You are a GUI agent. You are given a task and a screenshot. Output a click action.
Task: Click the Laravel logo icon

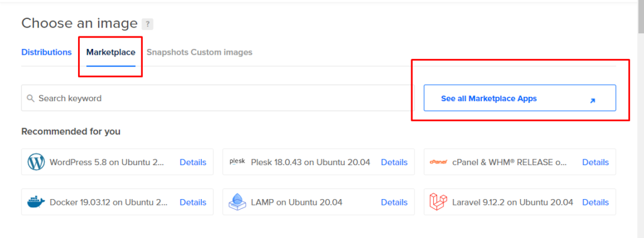point(438,202)
